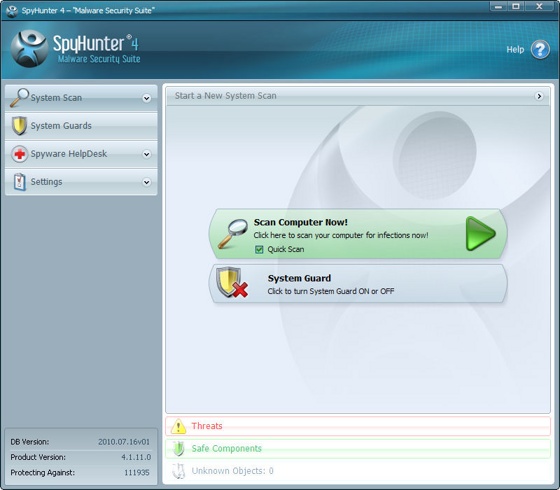Image resolution: width=560 pixels, height=490 pixels.
Task: Expand the System Scan menu chevron
Action: point(146,98)
